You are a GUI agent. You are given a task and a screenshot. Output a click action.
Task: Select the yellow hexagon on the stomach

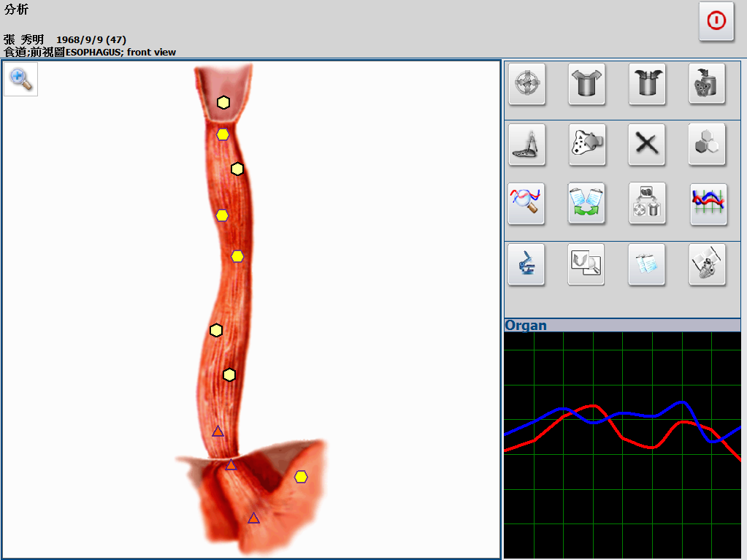click(301, 477)
